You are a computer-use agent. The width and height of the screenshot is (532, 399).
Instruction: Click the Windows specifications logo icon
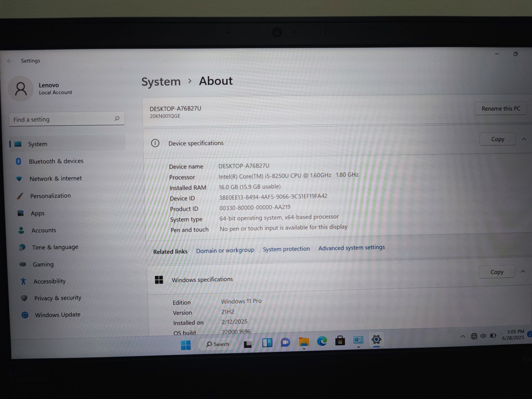click(159, 280)
